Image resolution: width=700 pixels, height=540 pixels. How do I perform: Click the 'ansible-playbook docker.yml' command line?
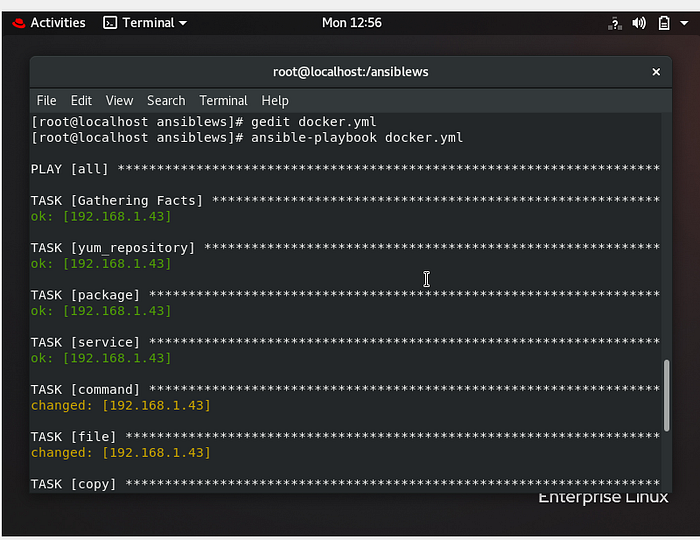(x=247, y=137)
